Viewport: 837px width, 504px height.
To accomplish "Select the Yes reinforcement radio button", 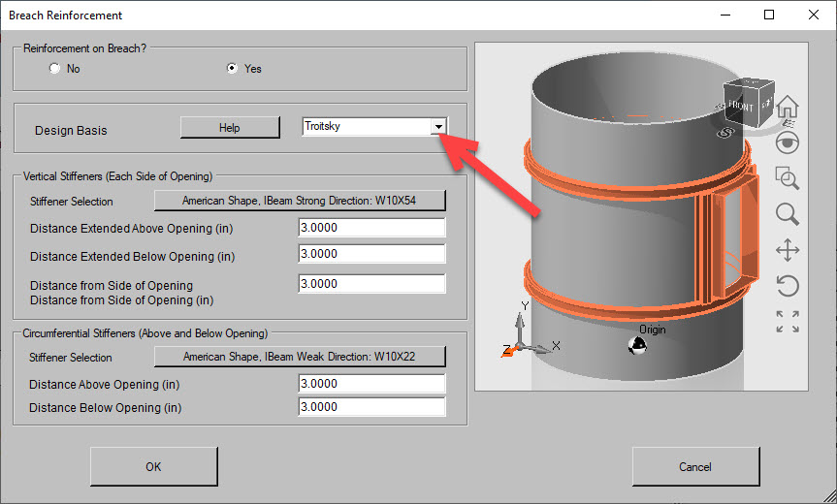I will point(232,69).
